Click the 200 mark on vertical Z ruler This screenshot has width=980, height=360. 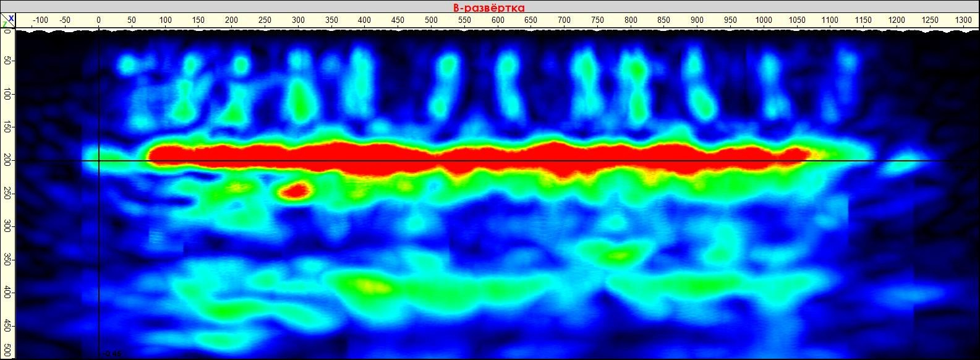[x=7, y=161]
